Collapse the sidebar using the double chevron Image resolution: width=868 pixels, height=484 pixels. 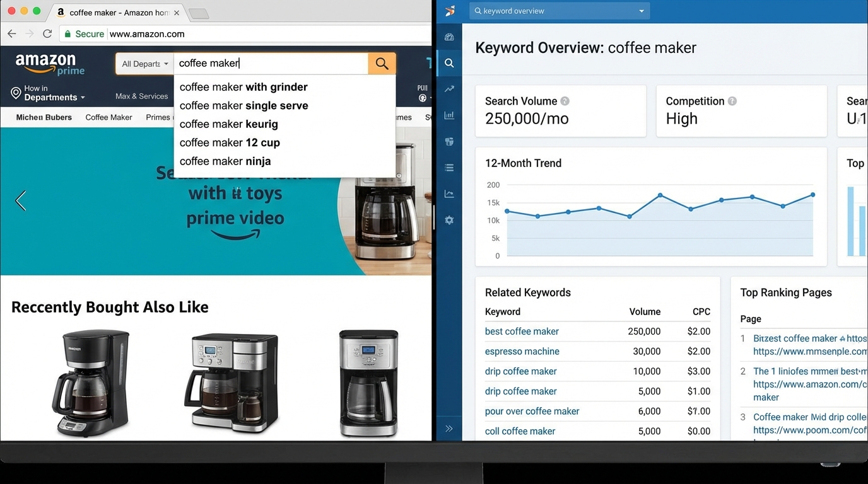pyautogui.click(x=449, y=428)
